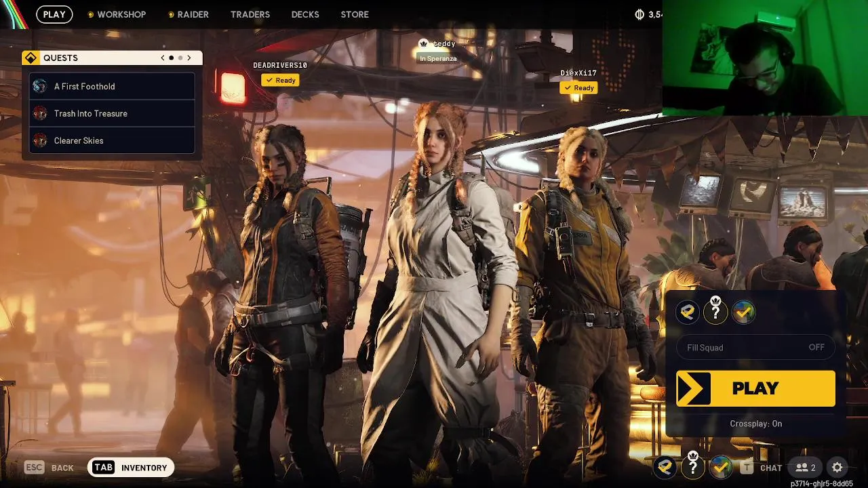Click the Crossplay: On setting
This screenshot has width=868, height=488.
coord(755,424)
